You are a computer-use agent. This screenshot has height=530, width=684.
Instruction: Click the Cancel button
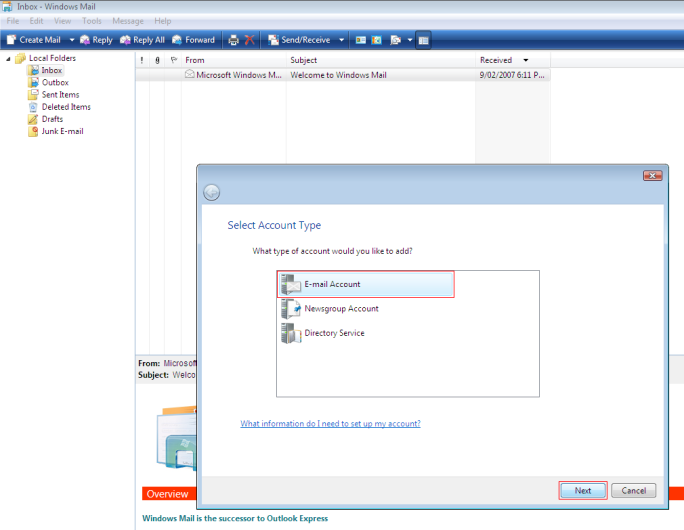(633, 491)
